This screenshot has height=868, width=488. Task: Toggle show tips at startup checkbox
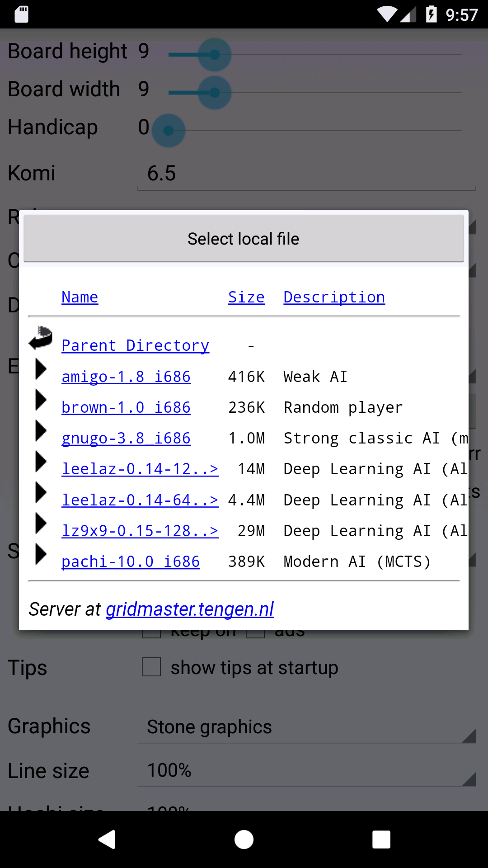pos(151,667)
